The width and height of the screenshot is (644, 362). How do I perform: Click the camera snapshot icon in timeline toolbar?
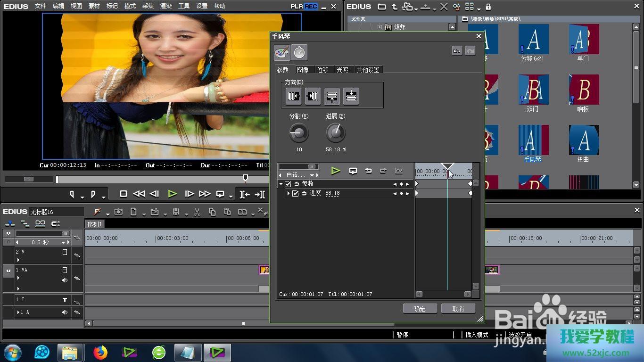118,212
